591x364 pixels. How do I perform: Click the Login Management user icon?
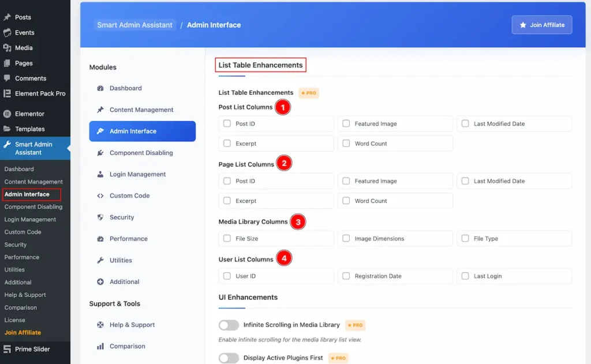[100, 174]
